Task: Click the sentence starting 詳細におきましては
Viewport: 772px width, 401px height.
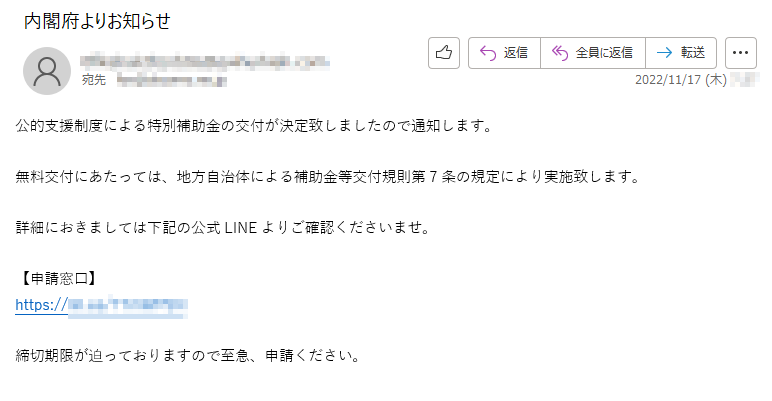Action: 224,228
